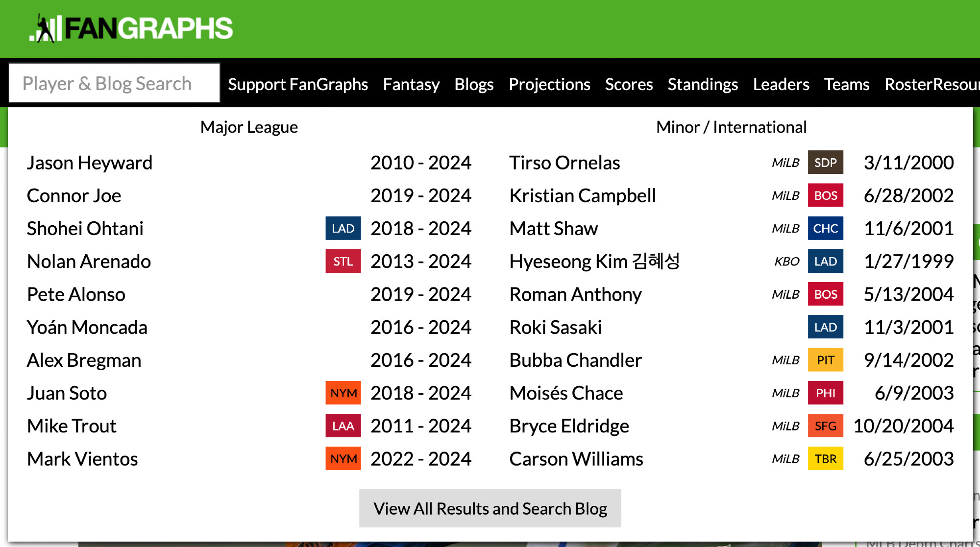Click STL badge beside Nolan Arenado

343,261
